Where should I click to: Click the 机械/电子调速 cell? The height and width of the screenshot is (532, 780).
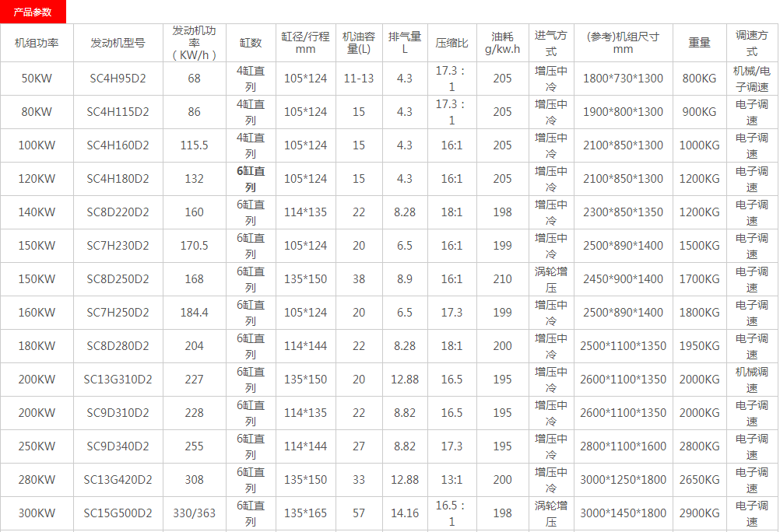[752, 79]
